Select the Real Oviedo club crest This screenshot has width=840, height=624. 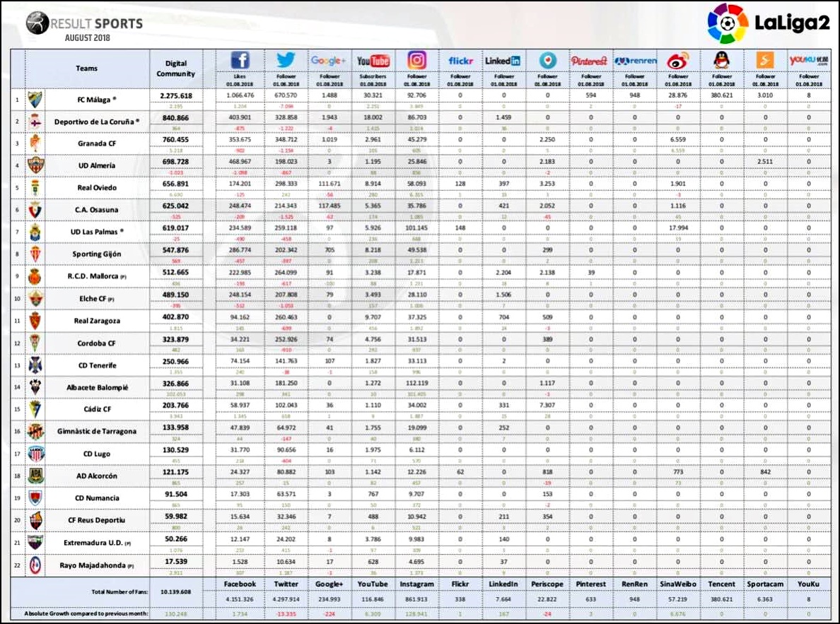pyautogui.click(x=35, y=187)
